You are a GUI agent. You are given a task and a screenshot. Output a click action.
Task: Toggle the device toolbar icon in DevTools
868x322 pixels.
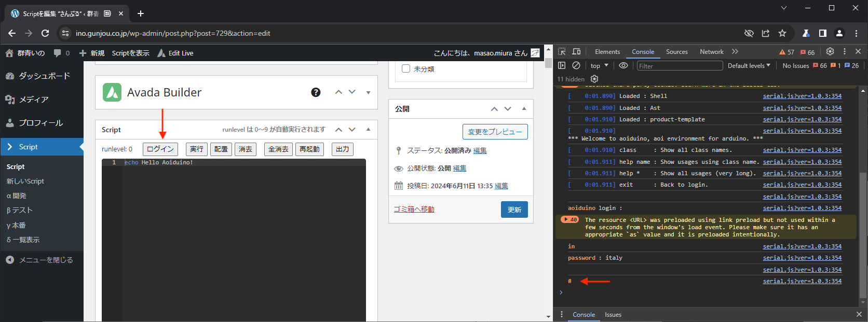pyautogui.click(x=576, y=52)
